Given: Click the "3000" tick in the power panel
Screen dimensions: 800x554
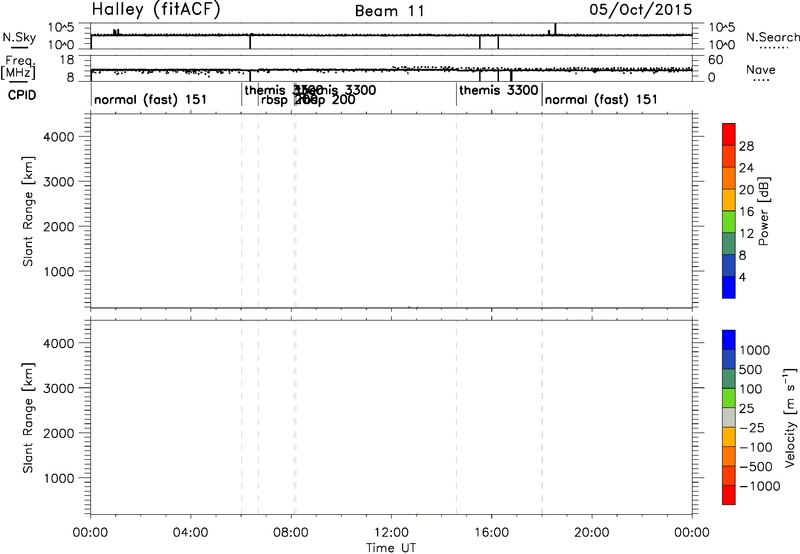Looking at the screenshot, I should [x=59, y=182].
